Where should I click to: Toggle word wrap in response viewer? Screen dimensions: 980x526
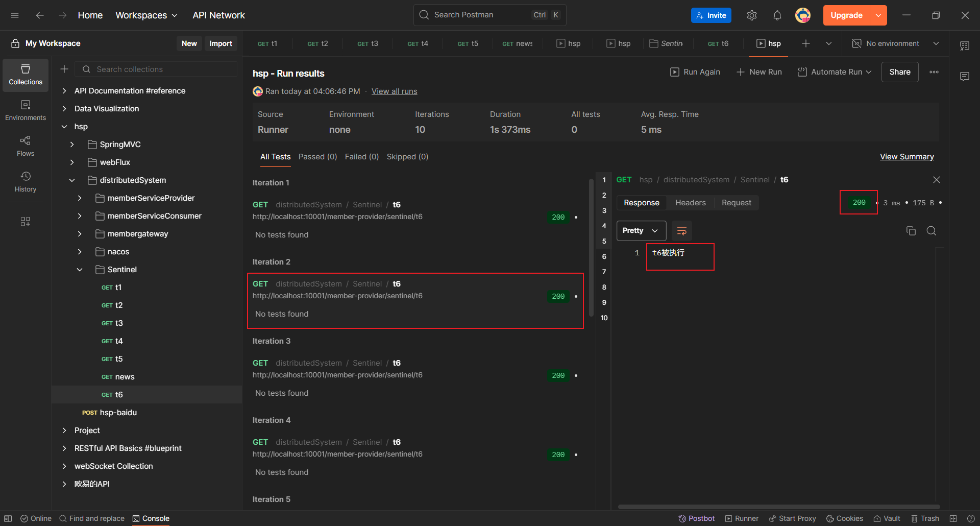681,231
